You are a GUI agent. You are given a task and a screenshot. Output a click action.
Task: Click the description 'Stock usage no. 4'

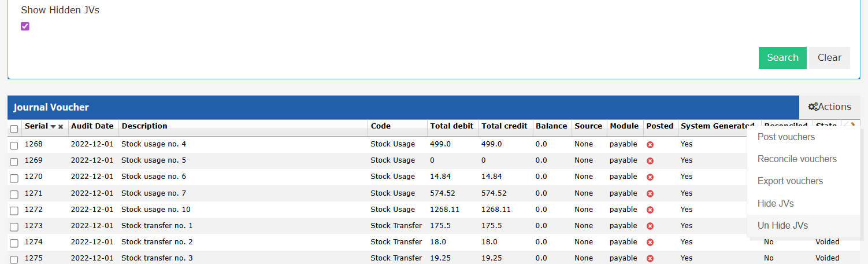pos(154,144)
